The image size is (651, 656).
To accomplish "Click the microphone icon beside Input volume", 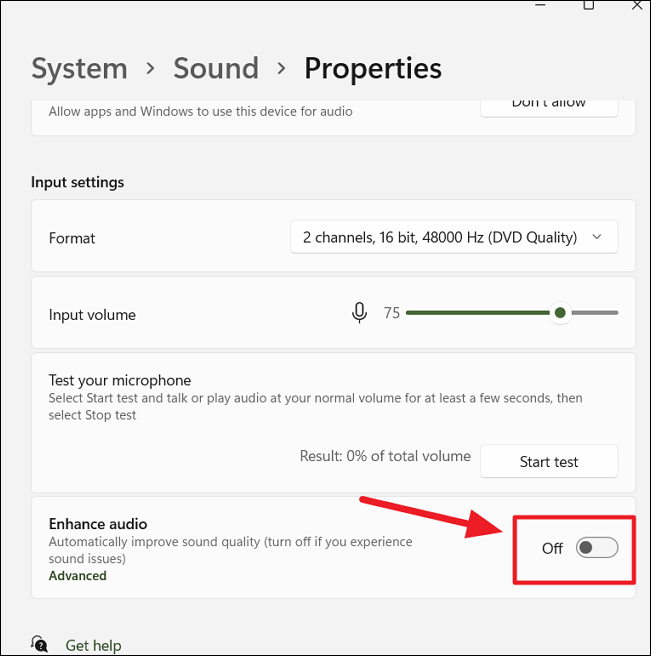I will point(359,313).
